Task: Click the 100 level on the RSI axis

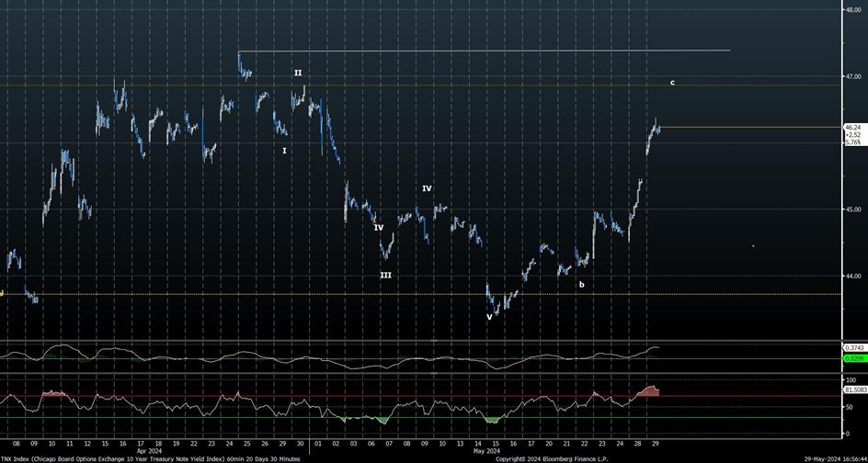Action: point(851,380)
